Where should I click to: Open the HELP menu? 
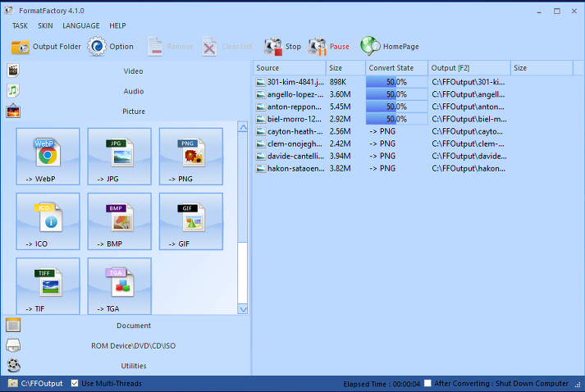pos(117,25)
